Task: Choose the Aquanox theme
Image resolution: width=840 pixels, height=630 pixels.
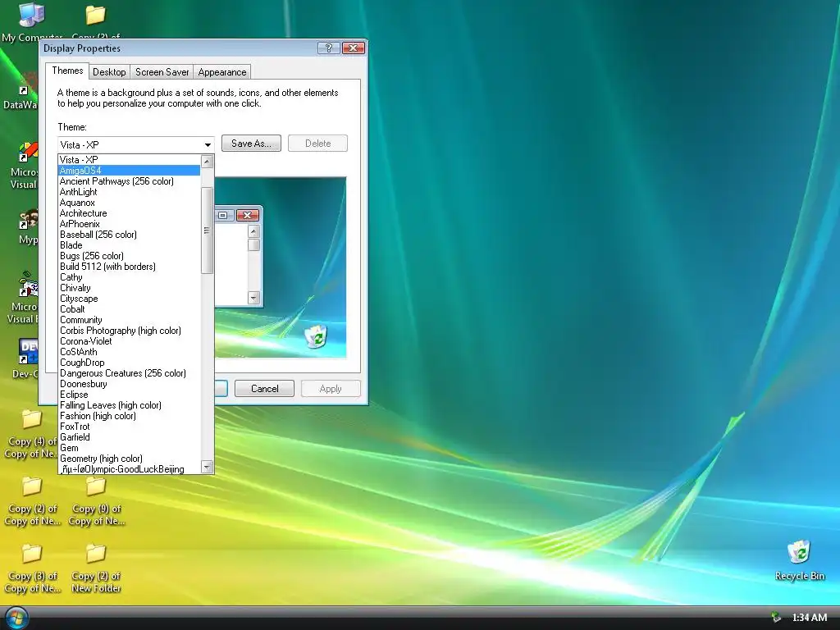Action: (x=129, y=203)
